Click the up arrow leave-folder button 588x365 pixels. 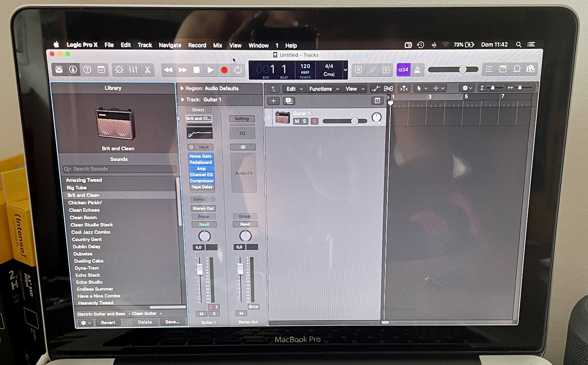[273, 89]
